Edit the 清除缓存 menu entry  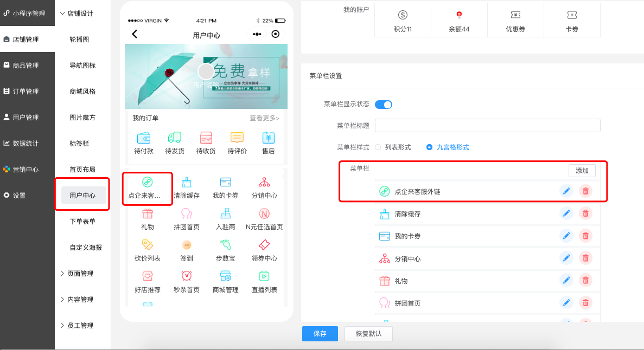pyautogui.click(x=566, y=213)
